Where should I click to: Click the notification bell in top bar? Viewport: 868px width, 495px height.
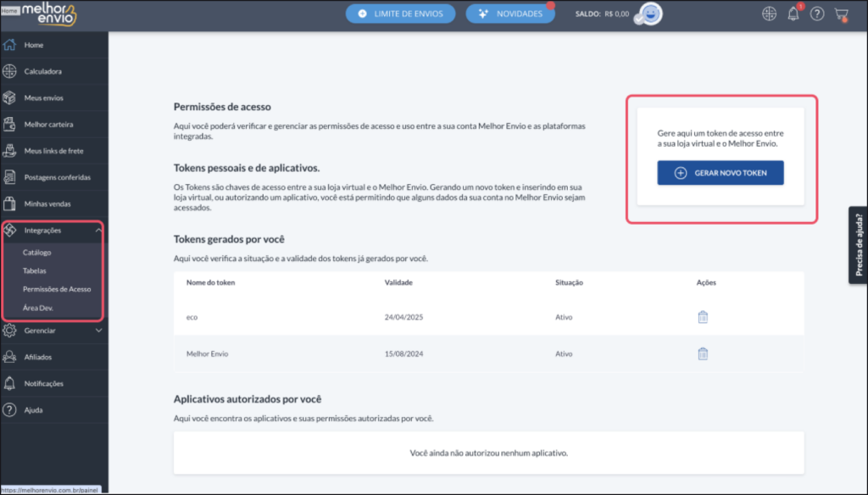(793, 14)
